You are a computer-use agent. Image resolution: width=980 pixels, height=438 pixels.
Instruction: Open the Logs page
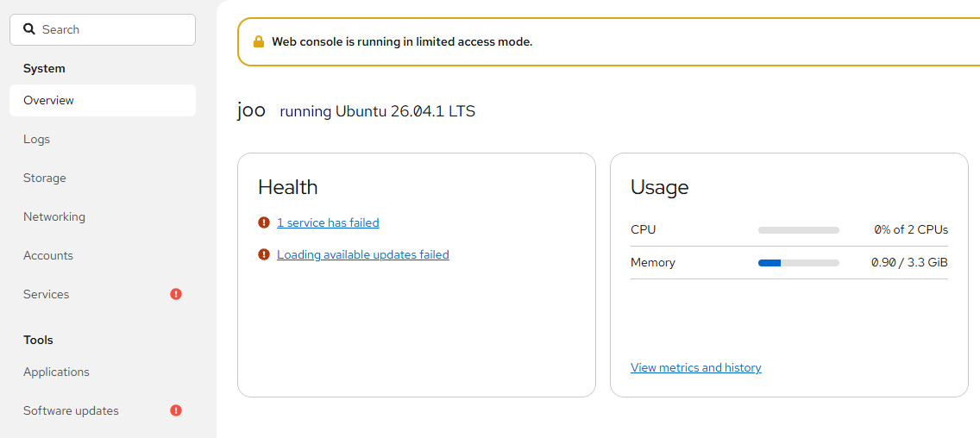point(103,140)
